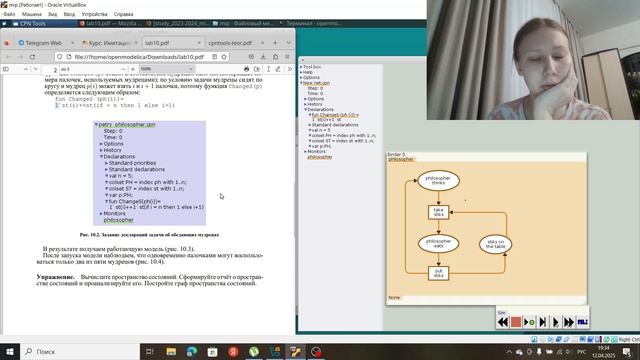Open the Windows notification center
The height and width of the screenshot is (360, 640).
pos(627,351)
